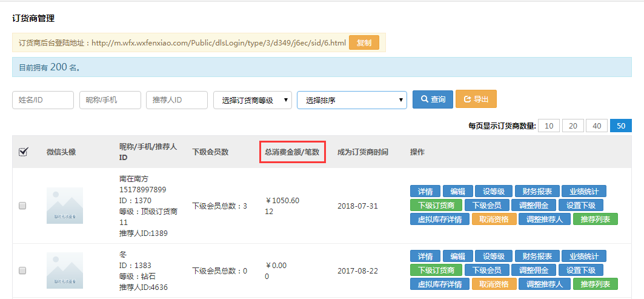Select 40 items per page
Screen dimensions: 644x299
(x=597, y=126)
